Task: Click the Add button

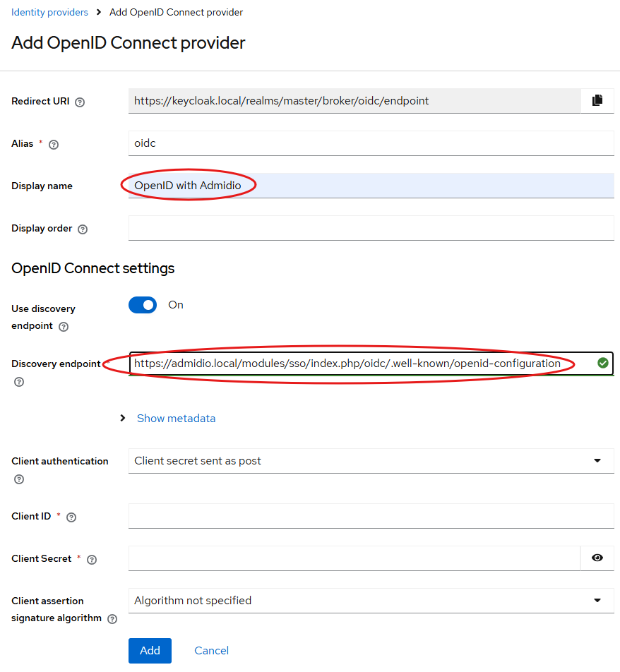Action: click(150, 650)
